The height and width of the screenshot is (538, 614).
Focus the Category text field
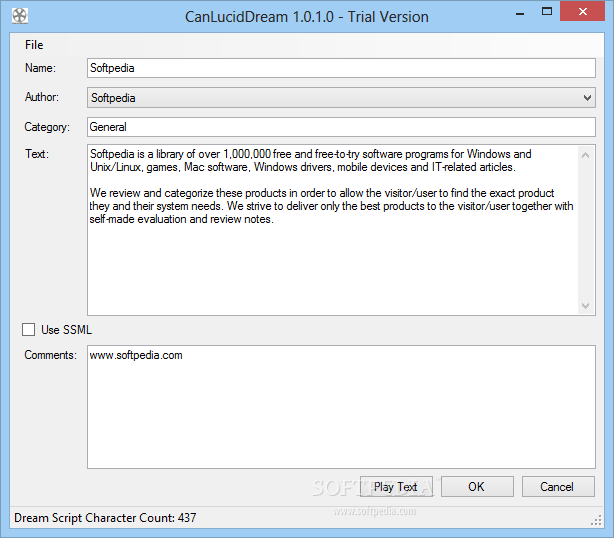[x=341, y=127]
